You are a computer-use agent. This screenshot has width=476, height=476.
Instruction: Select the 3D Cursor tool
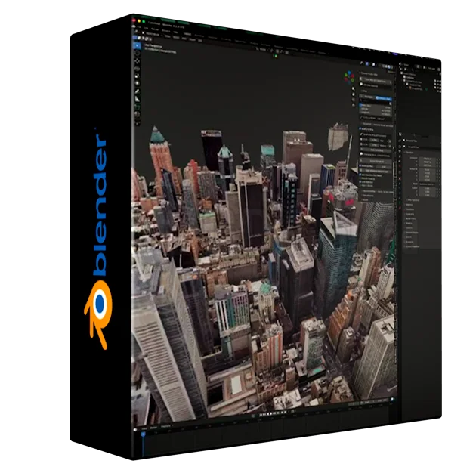[137, 53]
